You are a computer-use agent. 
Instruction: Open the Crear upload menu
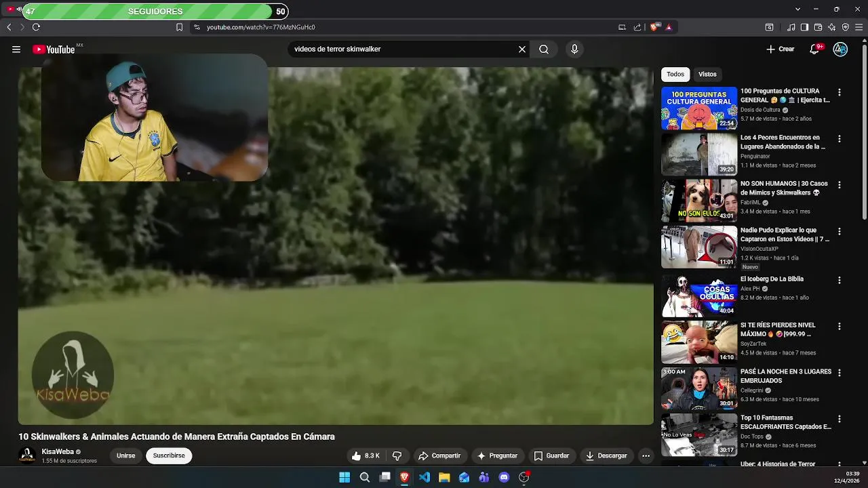coord(780,49)
